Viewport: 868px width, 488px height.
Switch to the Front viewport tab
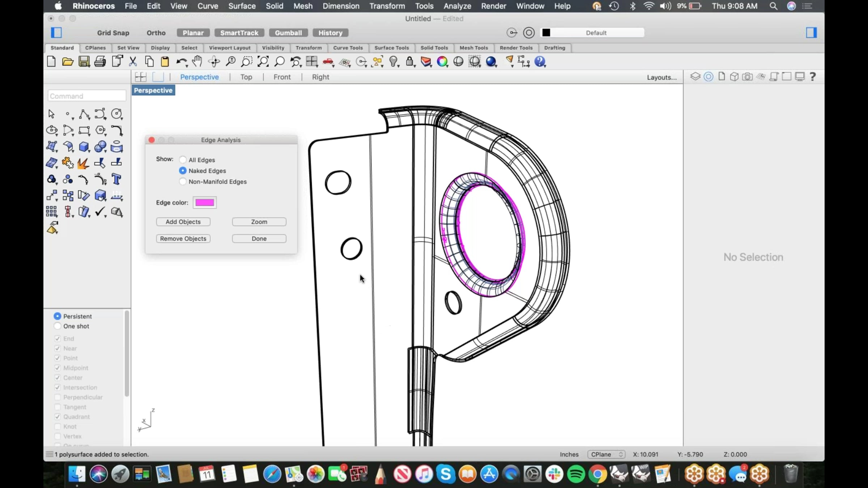point(282,77)
